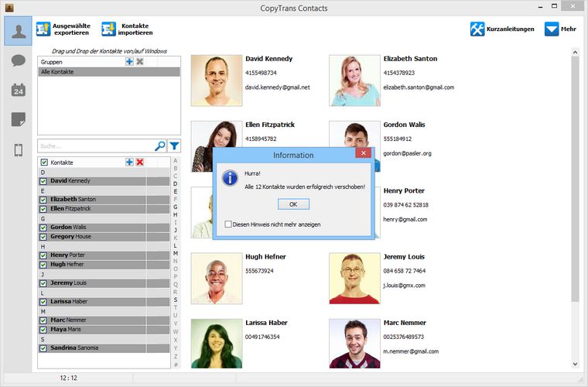Enable Diesen Hinweis nicht mehr anzeigen
The height and width of the screenshot is (387, 588).
pos(227,224)
